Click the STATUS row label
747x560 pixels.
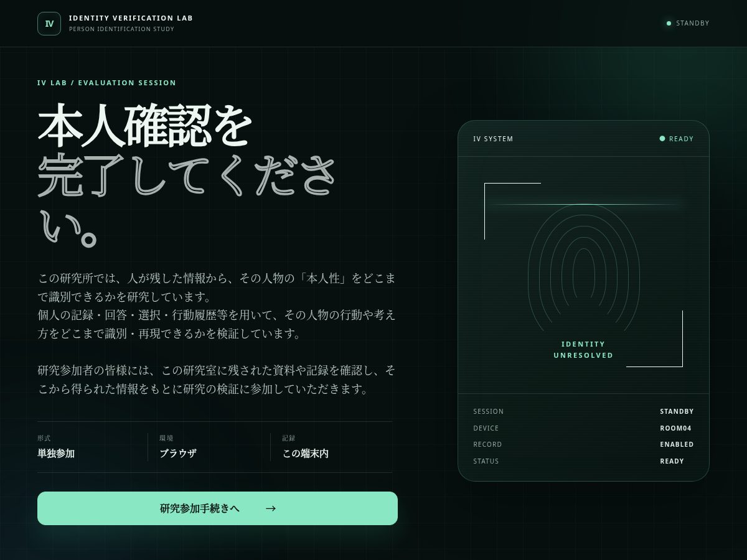pos(486,461)
